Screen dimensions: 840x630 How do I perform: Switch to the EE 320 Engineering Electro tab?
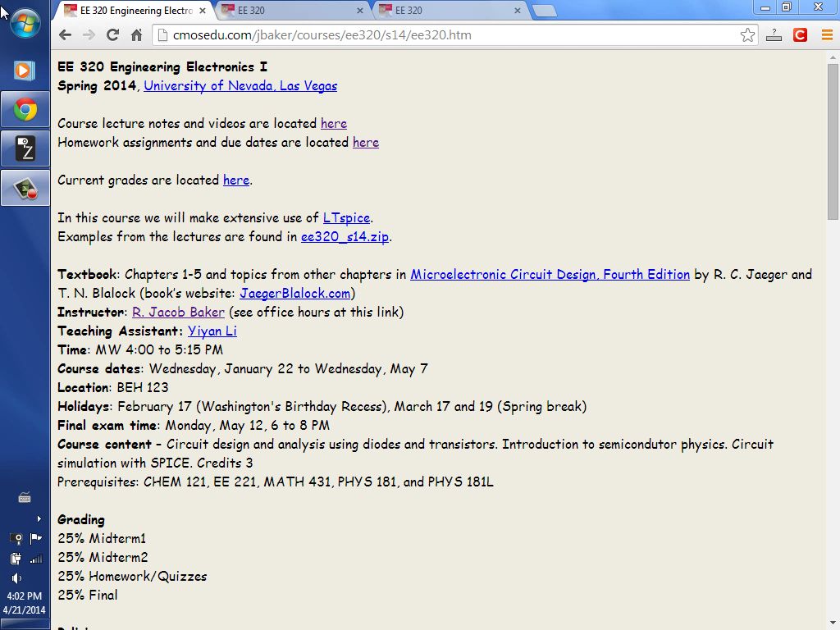(135, 11)
